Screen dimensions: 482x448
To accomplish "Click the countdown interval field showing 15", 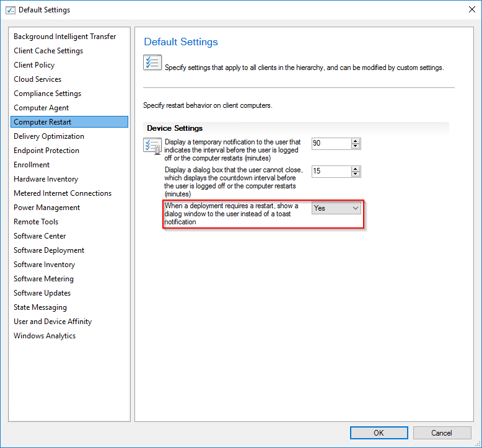I will (331, 171).
